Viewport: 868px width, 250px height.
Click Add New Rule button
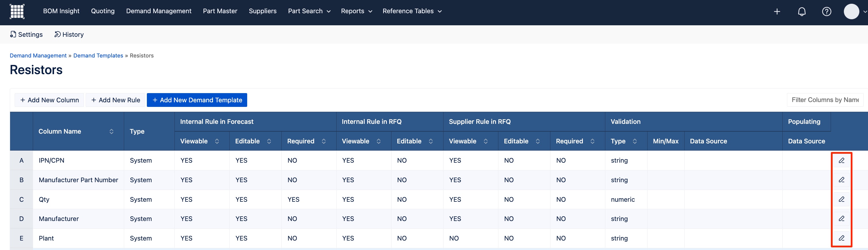(x=115, y=100)
